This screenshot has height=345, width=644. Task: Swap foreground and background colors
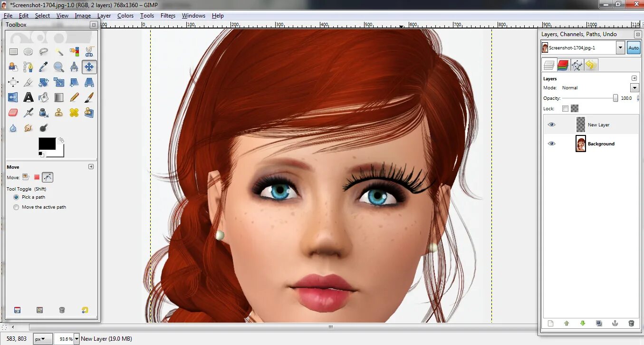pos(61,140)
